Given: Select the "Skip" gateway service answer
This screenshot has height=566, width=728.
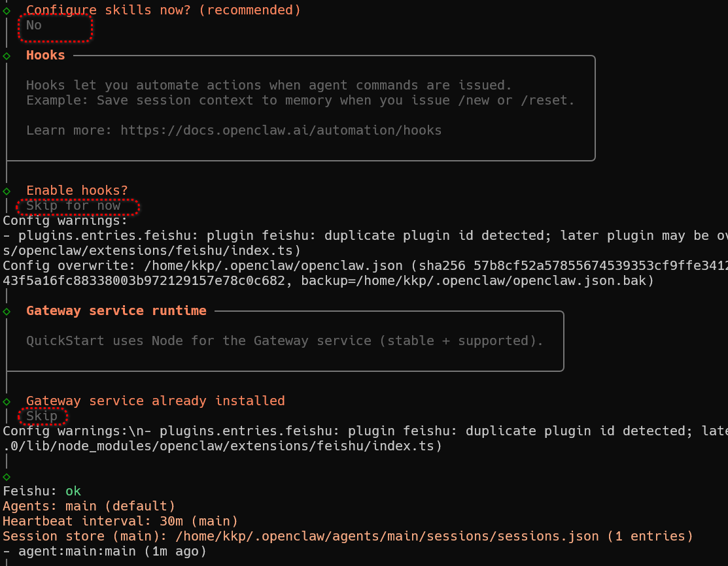Looking at the screenshot, I should [42, 416].
